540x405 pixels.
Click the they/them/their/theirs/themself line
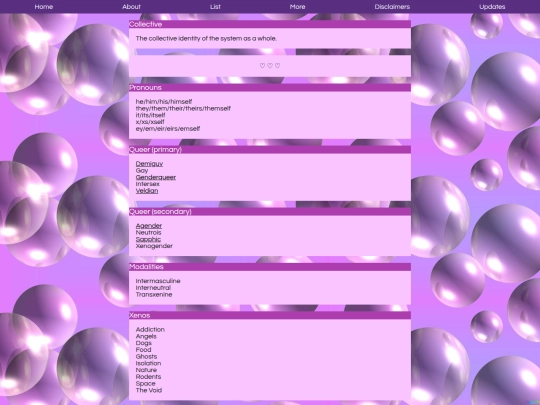coord(183,108)
